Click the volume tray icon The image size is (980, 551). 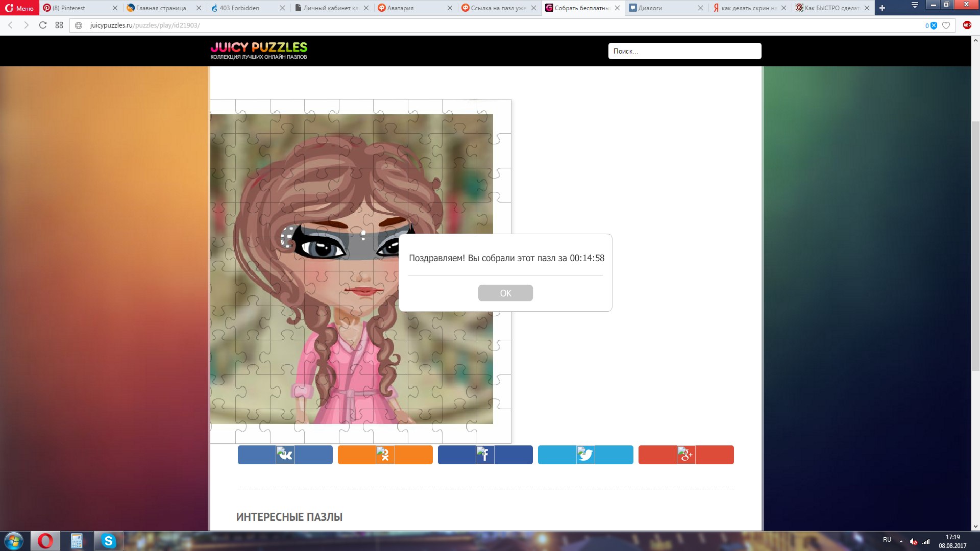point(914,541)
